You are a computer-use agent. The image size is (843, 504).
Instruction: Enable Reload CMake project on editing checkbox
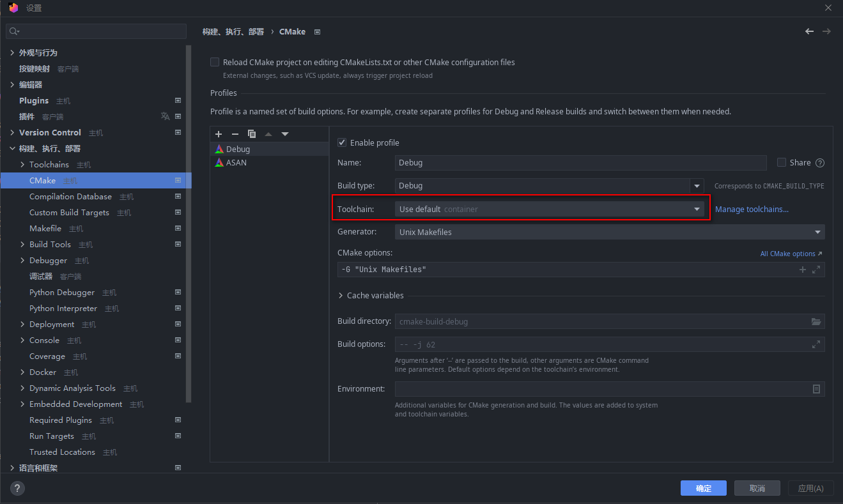[x=215, y=62]
